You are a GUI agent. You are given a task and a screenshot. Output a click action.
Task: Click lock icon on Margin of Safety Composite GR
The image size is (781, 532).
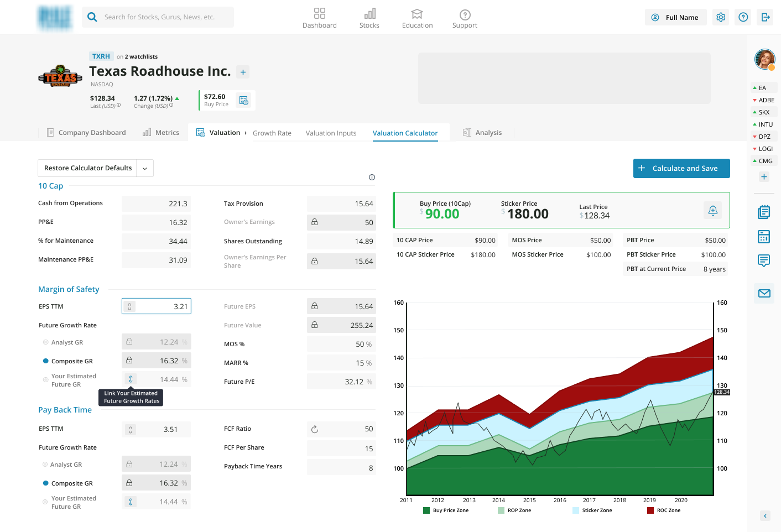coord(129,361)
